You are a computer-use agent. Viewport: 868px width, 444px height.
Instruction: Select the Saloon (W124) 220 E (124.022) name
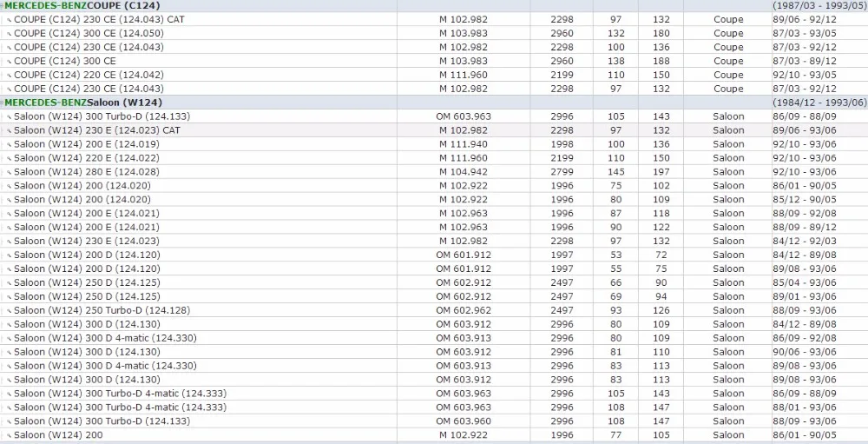[86, 158]
